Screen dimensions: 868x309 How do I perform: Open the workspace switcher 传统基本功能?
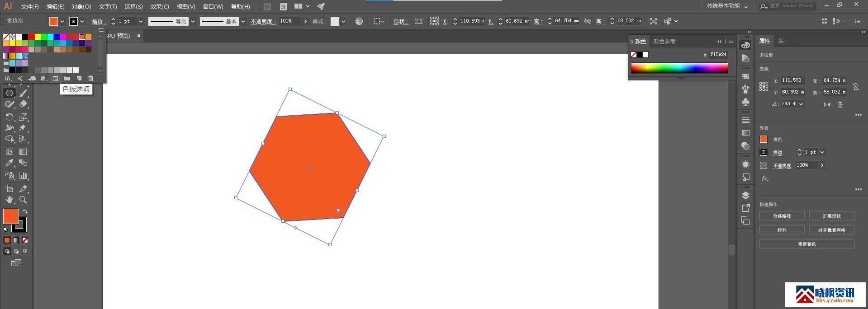coord(727,6)
